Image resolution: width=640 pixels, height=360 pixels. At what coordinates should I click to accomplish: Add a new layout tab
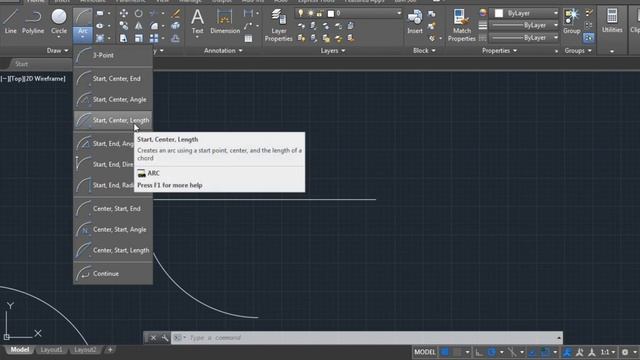click(x=110, y=350)
